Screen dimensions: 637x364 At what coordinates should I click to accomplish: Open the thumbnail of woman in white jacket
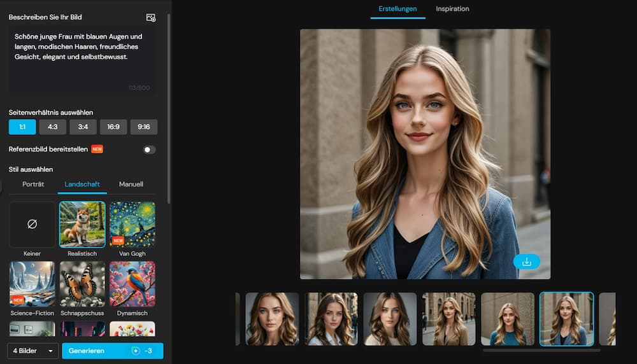[331, 319]
